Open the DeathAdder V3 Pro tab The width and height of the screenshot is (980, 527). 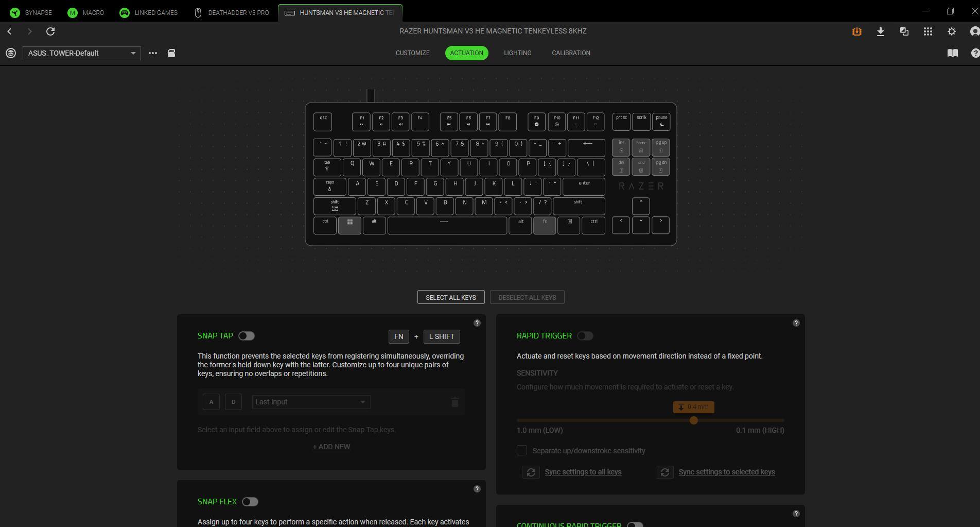click(x=231, y=12)
